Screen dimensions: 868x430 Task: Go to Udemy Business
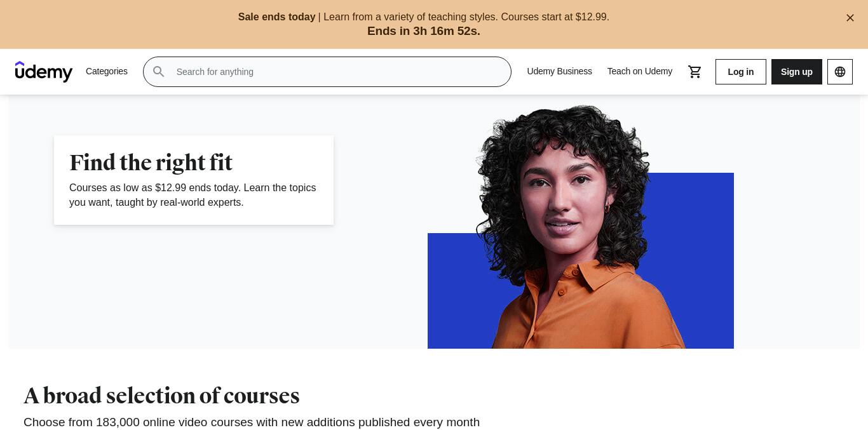tap(559, 71)
